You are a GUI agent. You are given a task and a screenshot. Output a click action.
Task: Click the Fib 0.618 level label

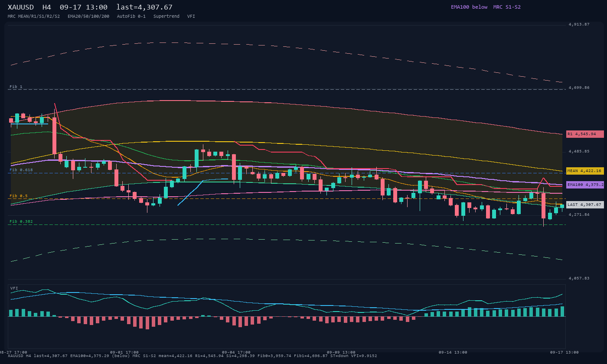[x=21, y=170]
